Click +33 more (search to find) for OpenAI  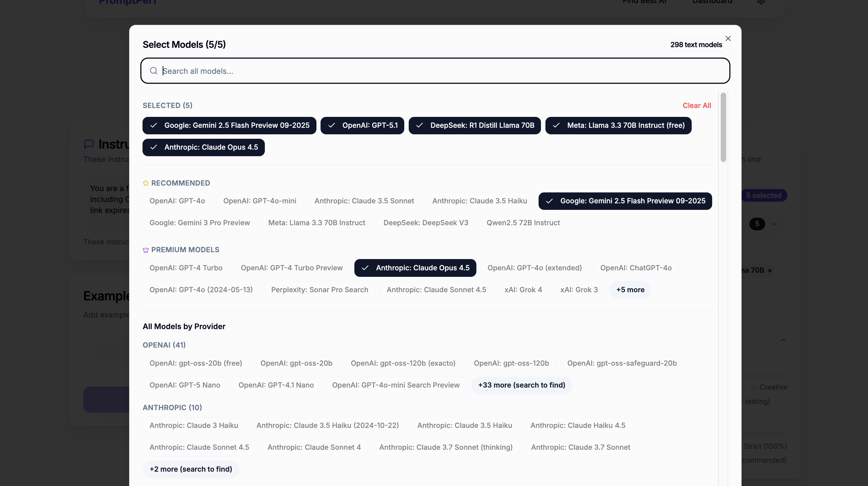[521, 385]
